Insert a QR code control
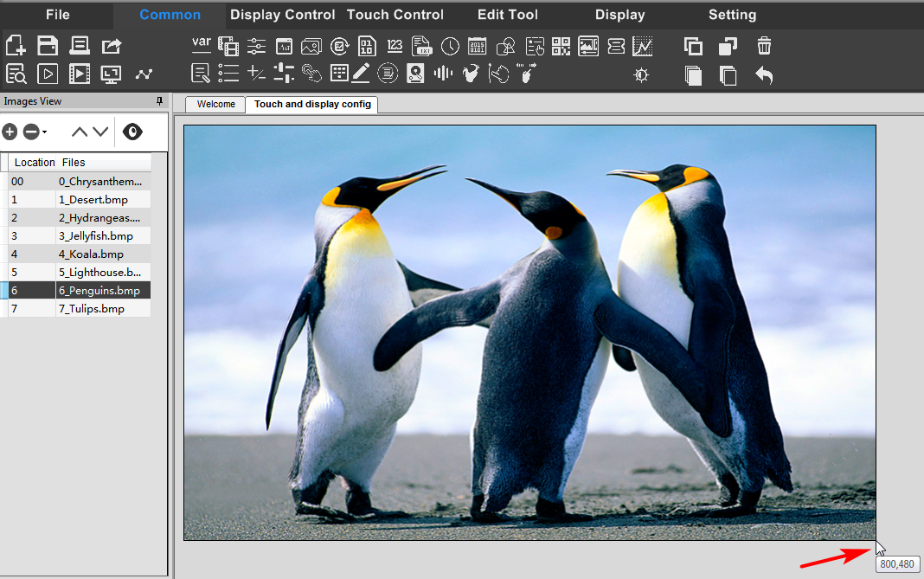 point(561,47)
